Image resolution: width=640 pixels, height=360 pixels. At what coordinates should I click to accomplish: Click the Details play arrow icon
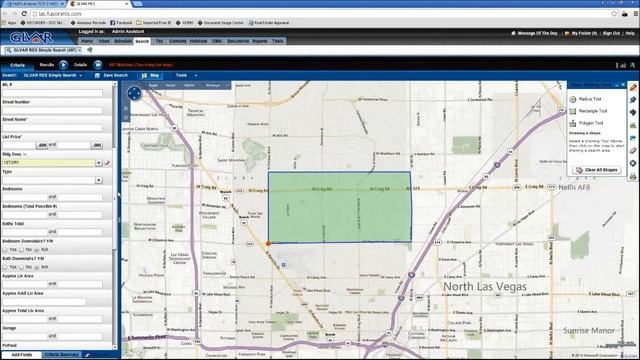[x=98, y=65]
